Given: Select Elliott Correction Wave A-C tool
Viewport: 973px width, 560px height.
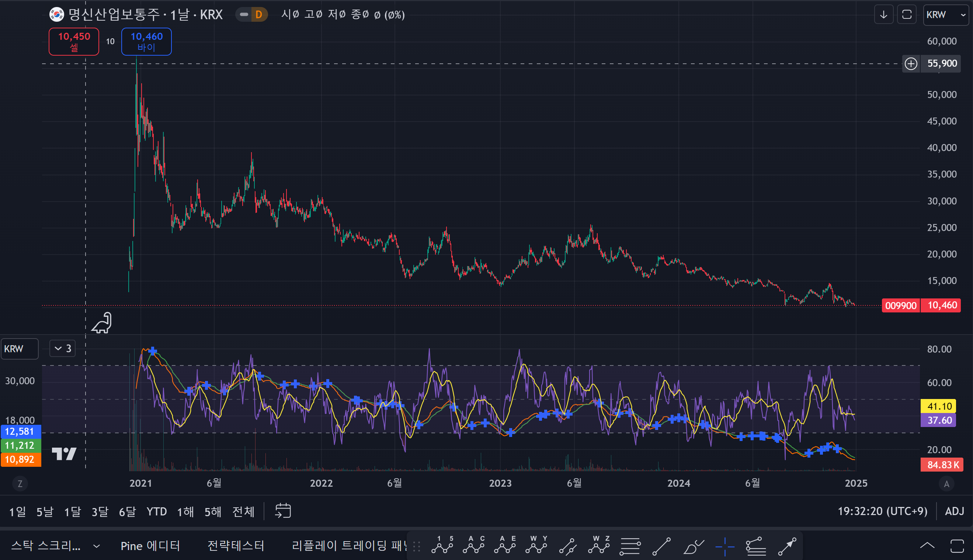Looking at the screenshot, I should [x=474, y=545].
